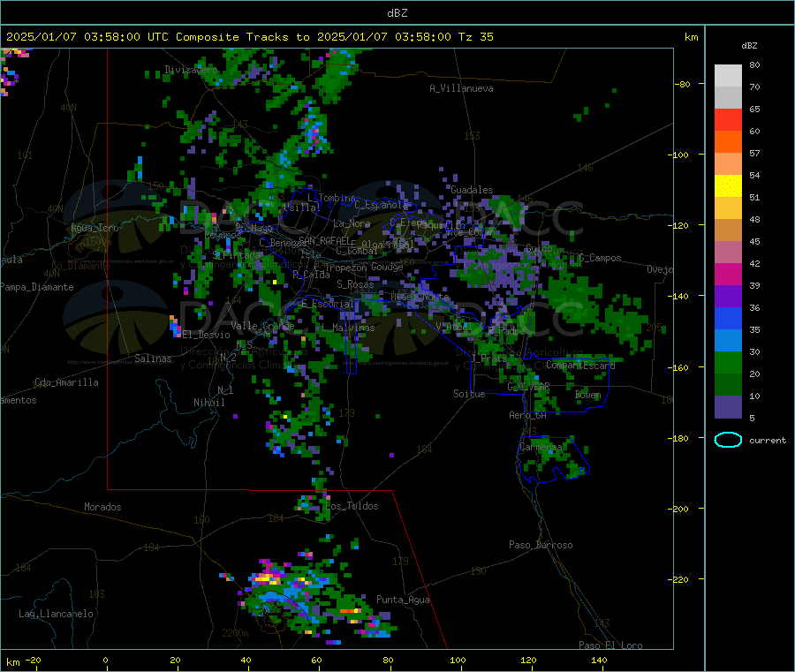Click the red 60 dBZ legend swatch
795x672 pixels.
click(x=728, y=119)
